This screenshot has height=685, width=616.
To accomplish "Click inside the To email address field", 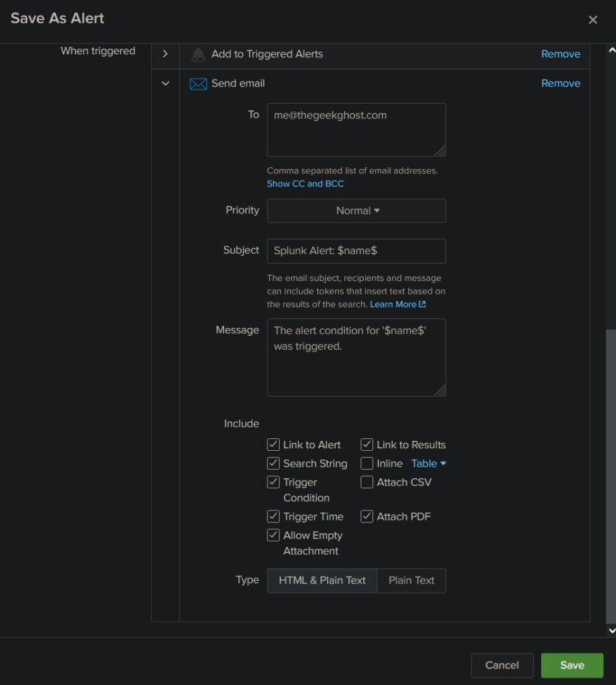I will pos(356,129).
